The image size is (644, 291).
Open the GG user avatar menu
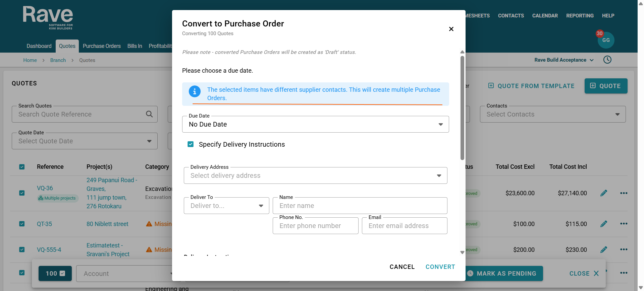pos(606,40)
